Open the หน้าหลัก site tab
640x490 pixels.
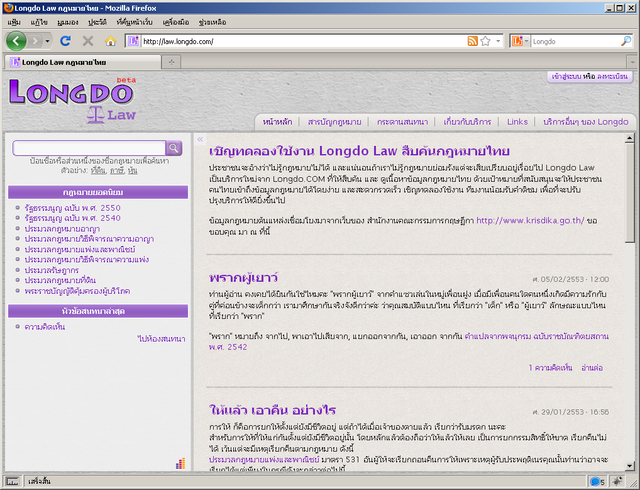coord(277,122)
